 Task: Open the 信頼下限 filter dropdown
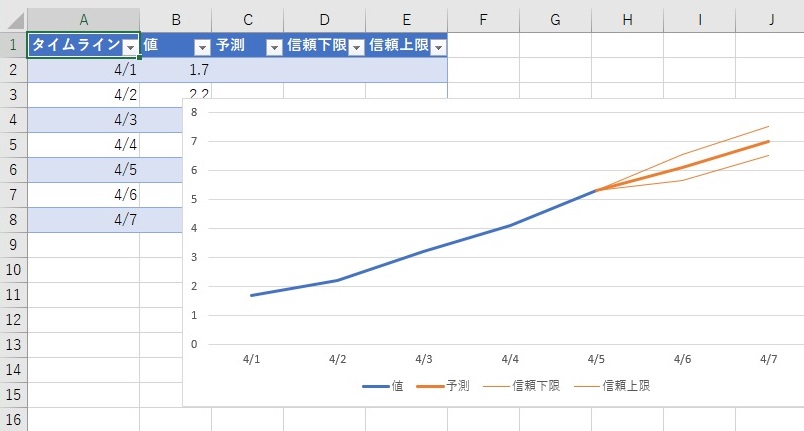tap(355, 46)
